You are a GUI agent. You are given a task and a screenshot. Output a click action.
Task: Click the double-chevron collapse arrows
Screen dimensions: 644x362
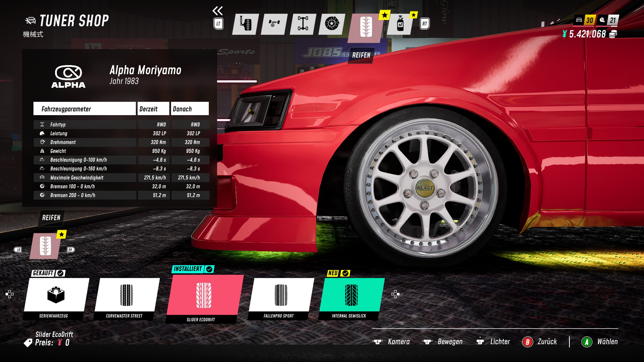point(218,11)
